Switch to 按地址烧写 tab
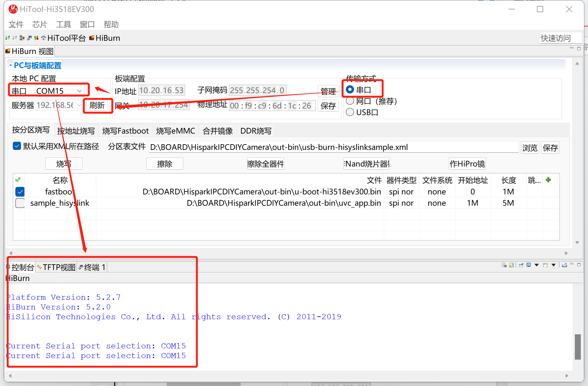The width and height of the screenshot is (588, 386). click(76, 131)
